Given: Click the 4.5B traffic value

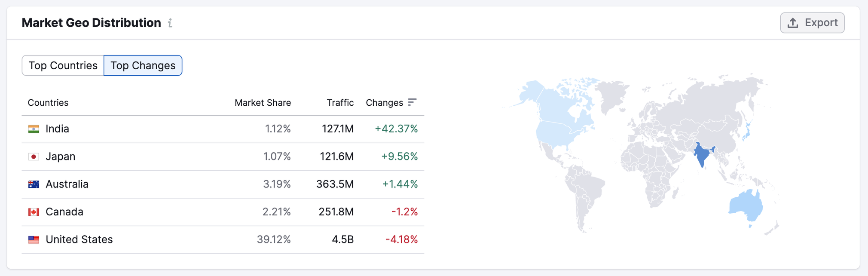Looking at the screenshot, I should 342,239.
